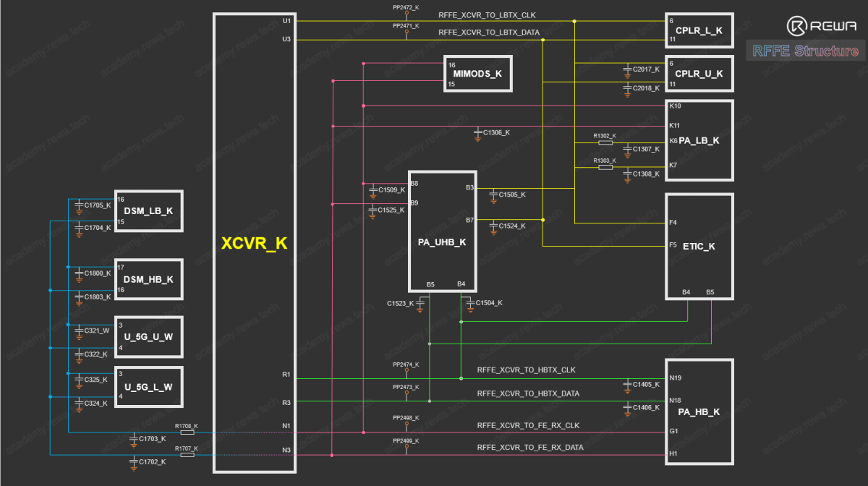868x486 pixels.
Task: Click the DSM_HB_K component block
Action: click(149, 279)
